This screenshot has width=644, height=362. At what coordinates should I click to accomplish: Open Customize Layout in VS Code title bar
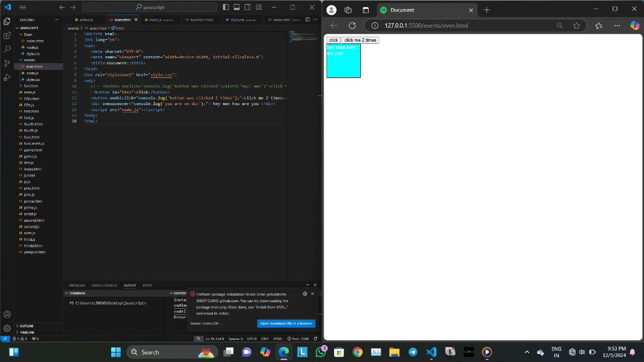(258, 8)
